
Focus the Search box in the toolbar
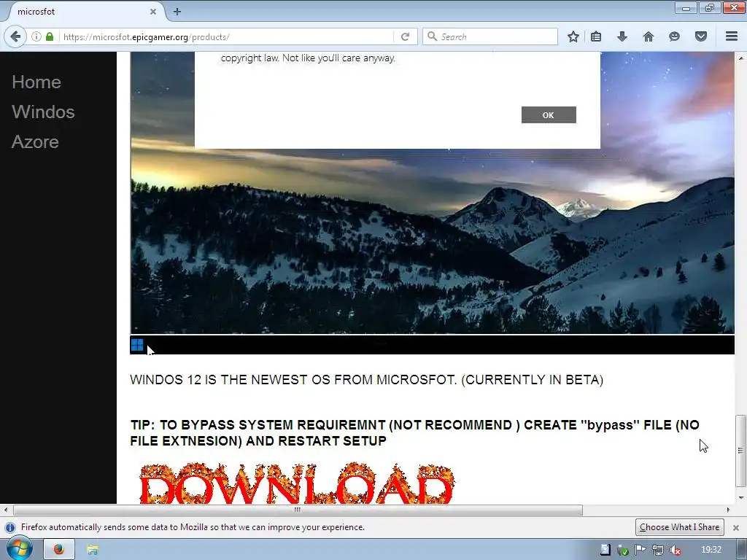pyautogui.click(x=490, y=36)
